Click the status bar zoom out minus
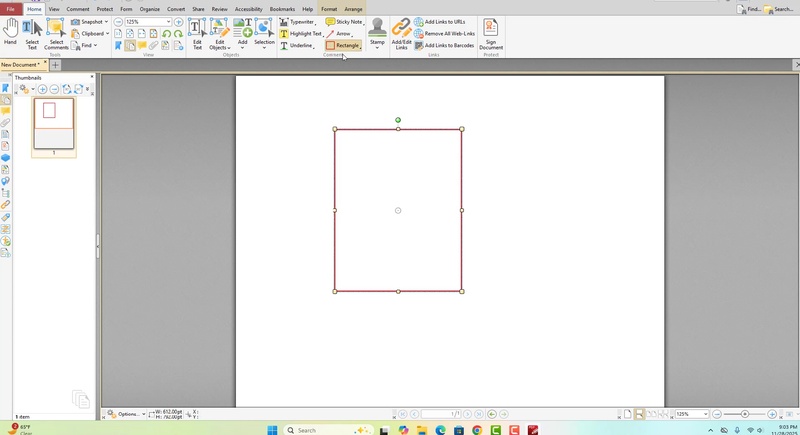This screenshot has width=800, height=435. click(x=717, y=414)
